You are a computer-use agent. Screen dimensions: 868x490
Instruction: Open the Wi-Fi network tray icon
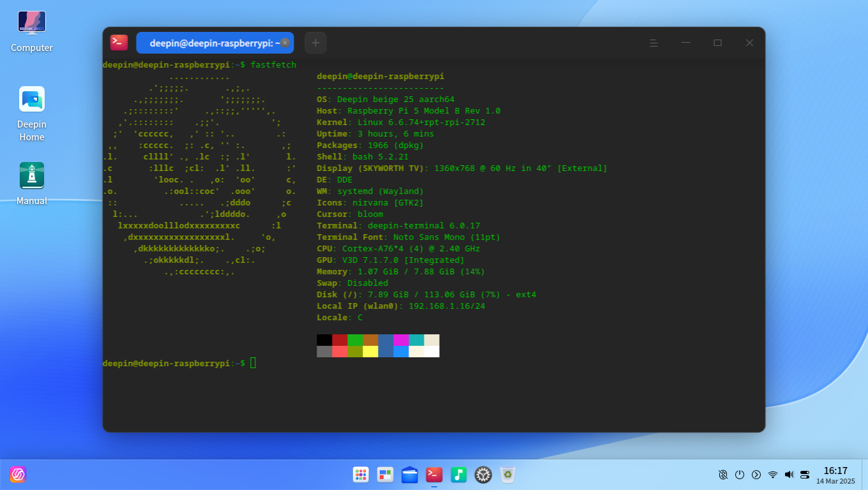pos(773,475)
